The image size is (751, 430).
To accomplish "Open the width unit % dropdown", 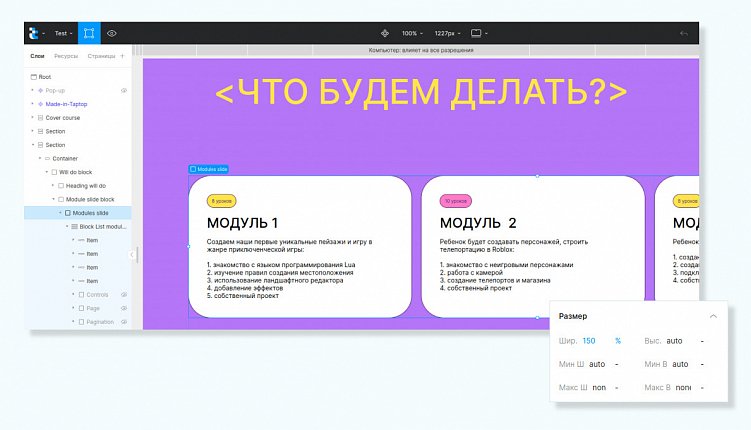I will point(618,341).
